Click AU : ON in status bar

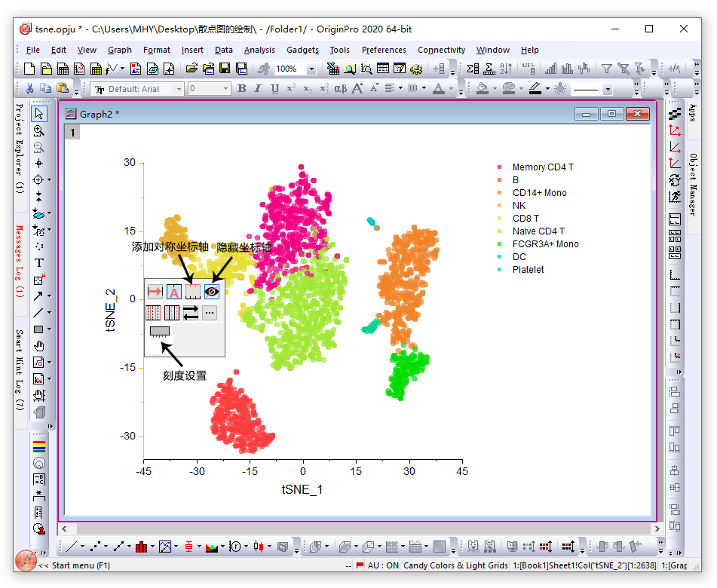click(383, 565)
